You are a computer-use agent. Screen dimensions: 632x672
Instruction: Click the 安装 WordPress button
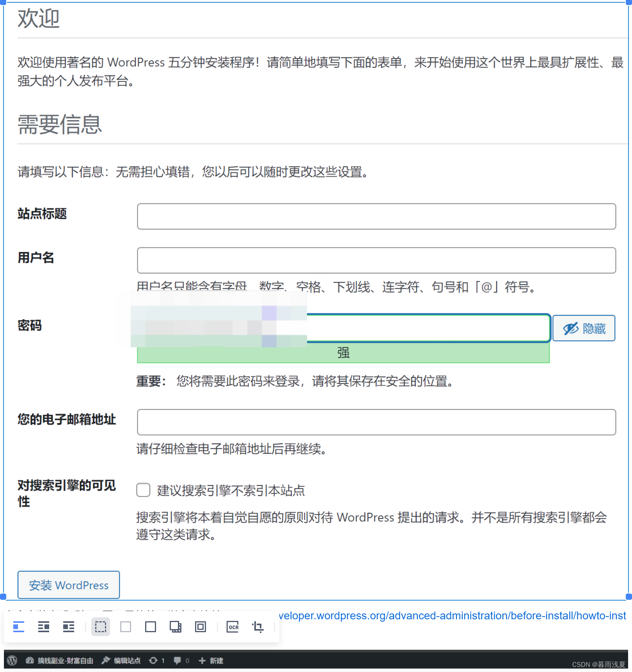69,585
